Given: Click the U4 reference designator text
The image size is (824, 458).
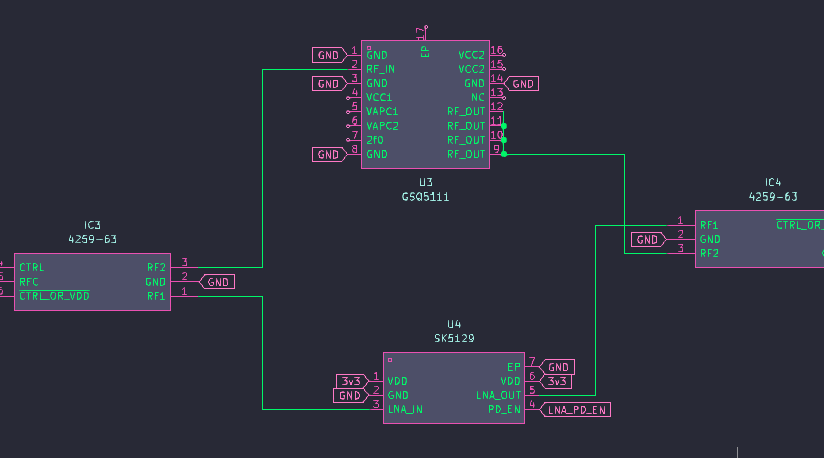Looking at the screenshot, I should tap(453, 324).
